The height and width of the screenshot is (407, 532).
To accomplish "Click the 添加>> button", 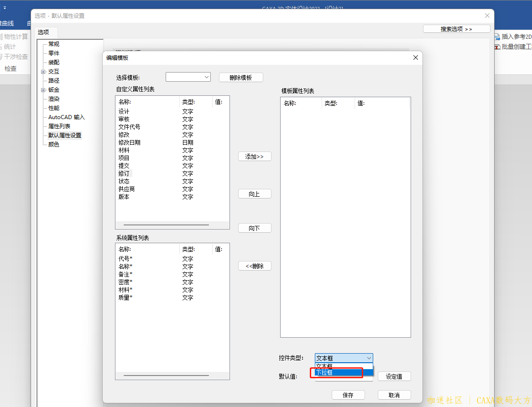I will click(255, 157).
